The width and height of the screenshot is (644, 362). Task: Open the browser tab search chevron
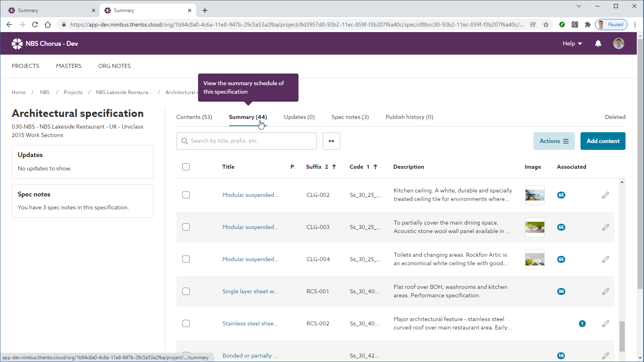pos(579,6)
